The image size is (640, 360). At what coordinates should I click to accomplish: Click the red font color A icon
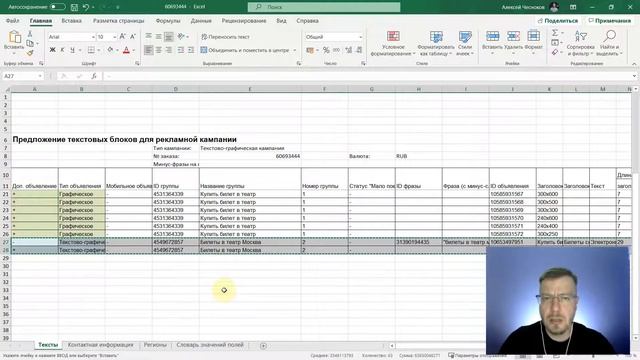click(x=126, y=50)
